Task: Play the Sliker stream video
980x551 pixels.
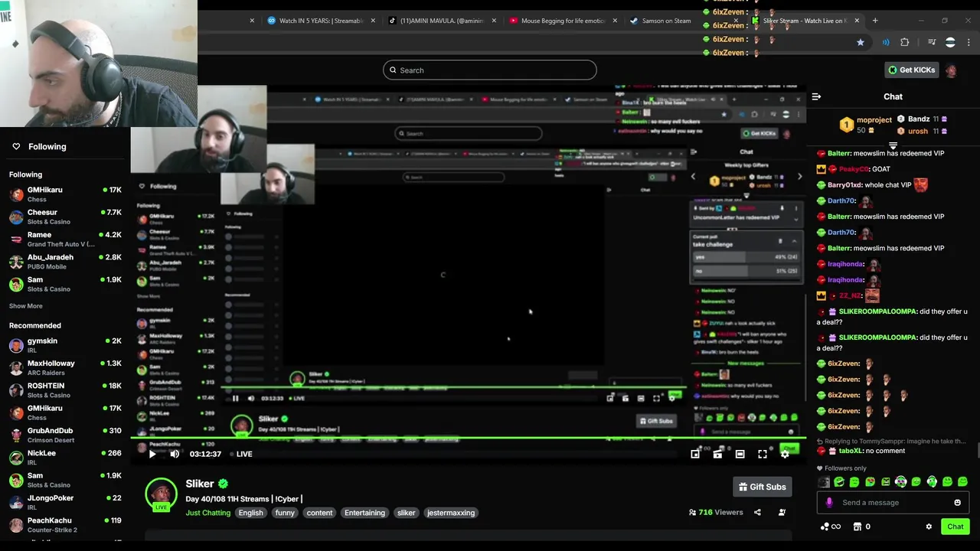Action: point(152,454)
